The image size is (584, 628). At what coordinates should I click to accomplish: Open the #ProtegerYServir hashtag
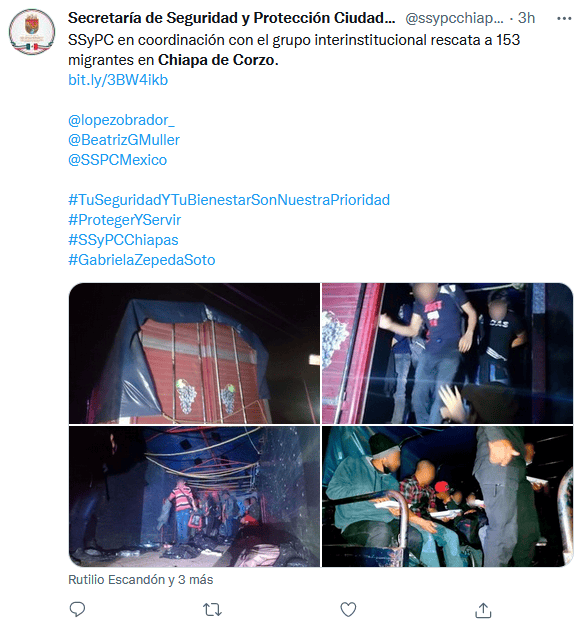[x=125, y=220]
